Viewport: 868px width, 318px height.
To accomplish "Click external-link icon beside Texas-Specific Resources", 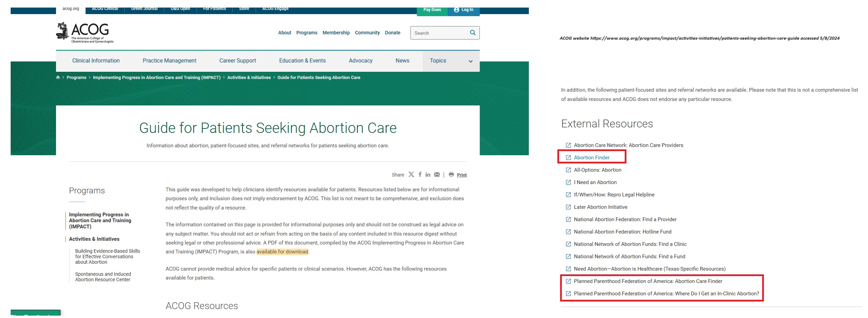I will [x=568, y=269].
